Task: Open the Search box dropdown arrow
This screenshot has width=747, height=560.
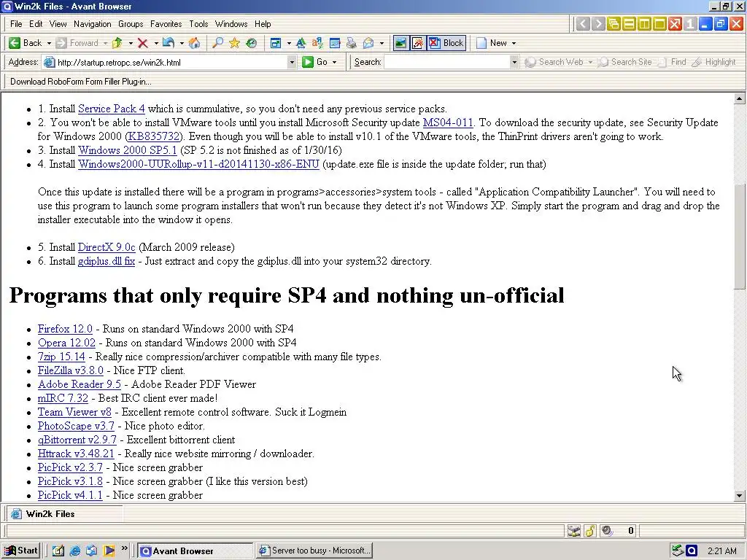Action: [x=514, y=63]
